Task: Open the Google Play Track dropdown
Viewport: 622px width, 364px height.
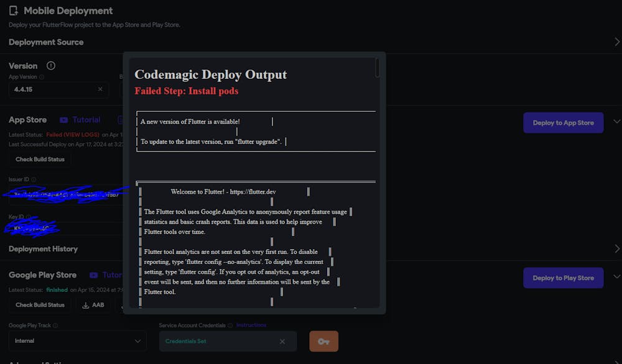Action: coord(77,341)
